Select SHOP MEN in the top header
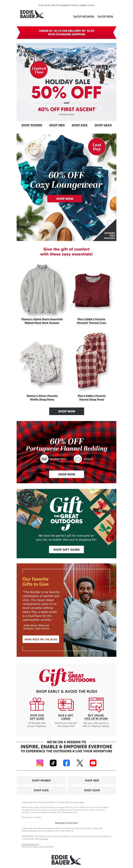133x868 pixels. (105, 17)
